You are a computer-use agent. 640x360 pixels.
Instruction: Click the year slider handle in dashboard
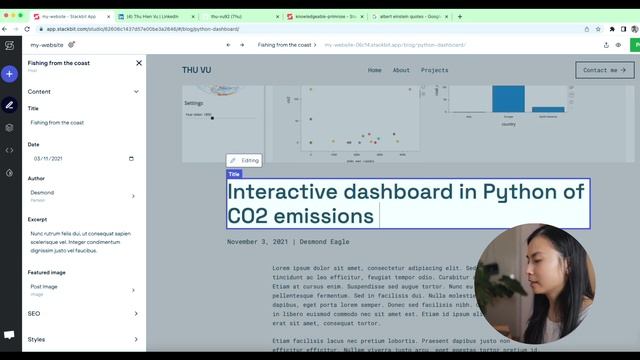click(x=212, y=118)
